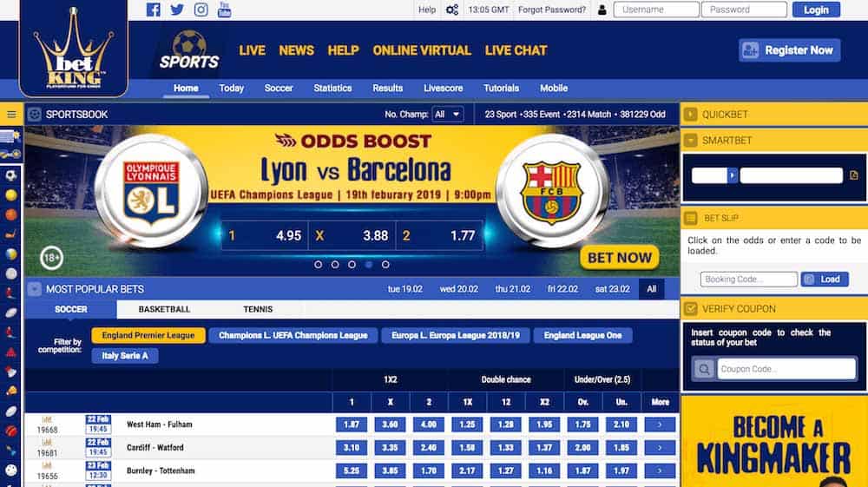
Task: Collapse the Most Popular Bets section
Action: pyautogui.click(x=35, y=289)
